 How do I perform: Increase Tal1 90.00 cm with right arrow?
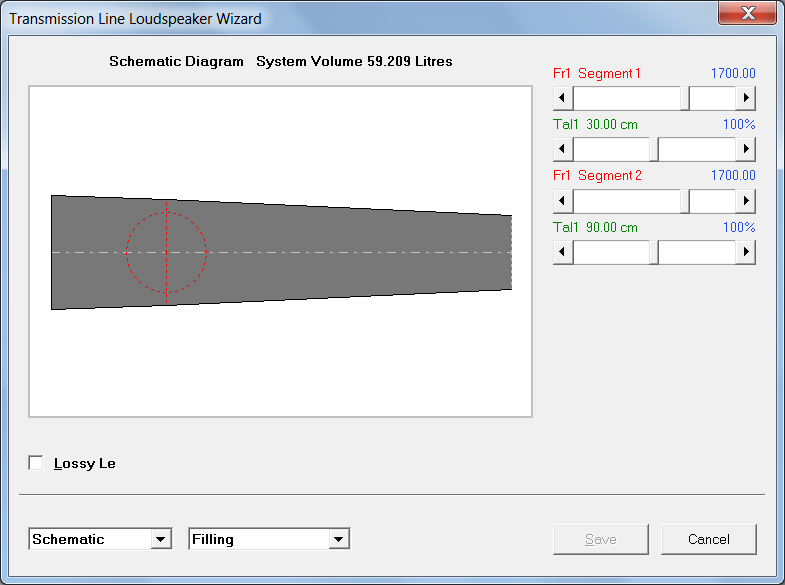coord(745,252)
